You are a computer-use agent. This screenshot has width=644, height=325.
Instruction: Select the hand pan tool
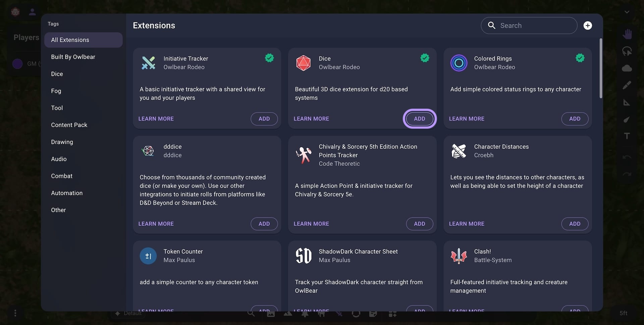tap(627, 34)
